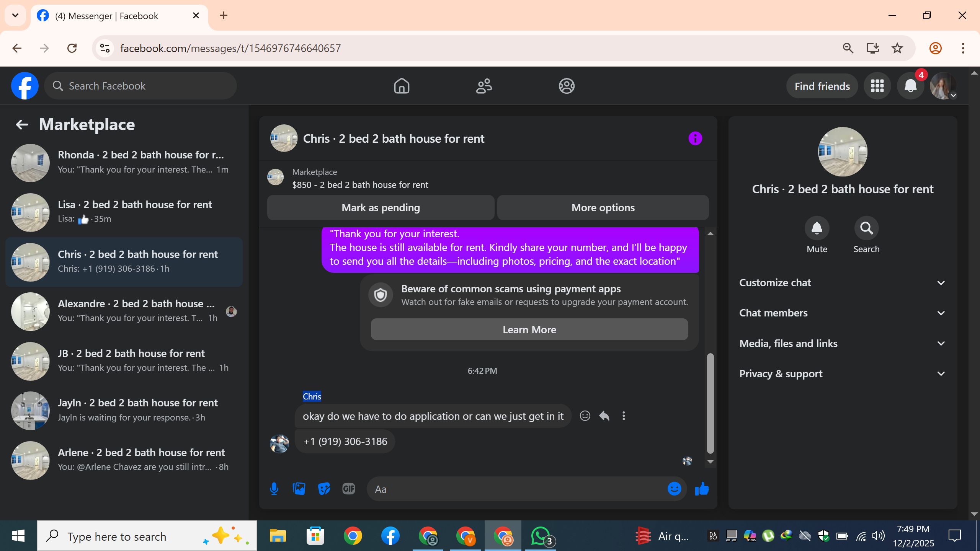Viewport: 980px width, 551px height.
Task: Click Learn More about payment scams
Action: [529, 329]
